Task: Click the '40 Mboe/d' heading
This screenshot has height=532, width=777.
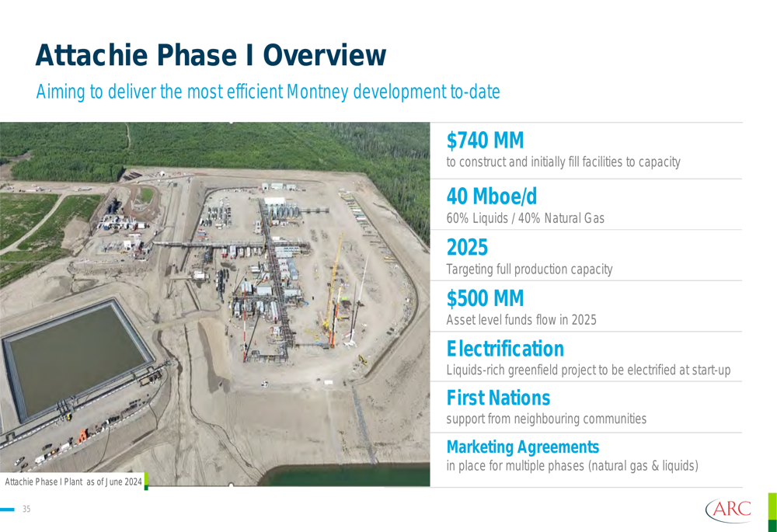Action: [492, 196]
